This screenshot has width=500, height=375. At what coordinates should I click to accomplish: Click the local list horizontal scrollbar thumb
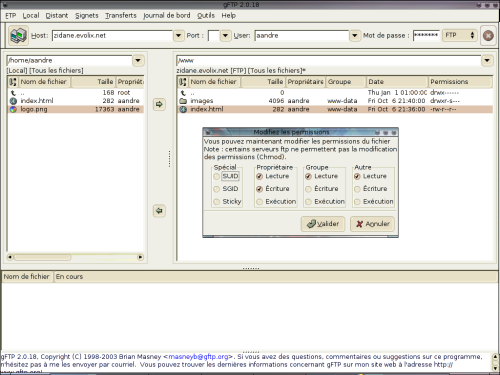click(x=42, y=257)
